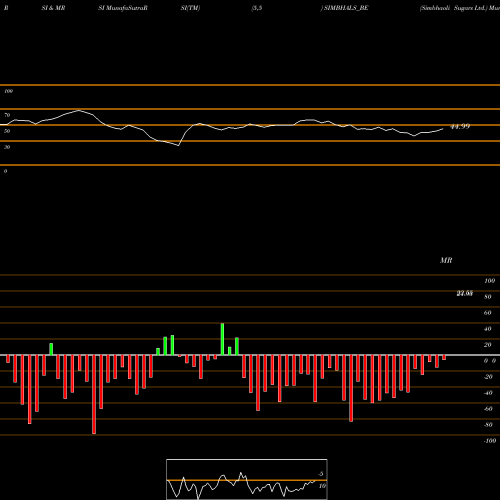Click the -20 label on MR axis
This screenshot has height=500, width=500.
tap(488, 377)
